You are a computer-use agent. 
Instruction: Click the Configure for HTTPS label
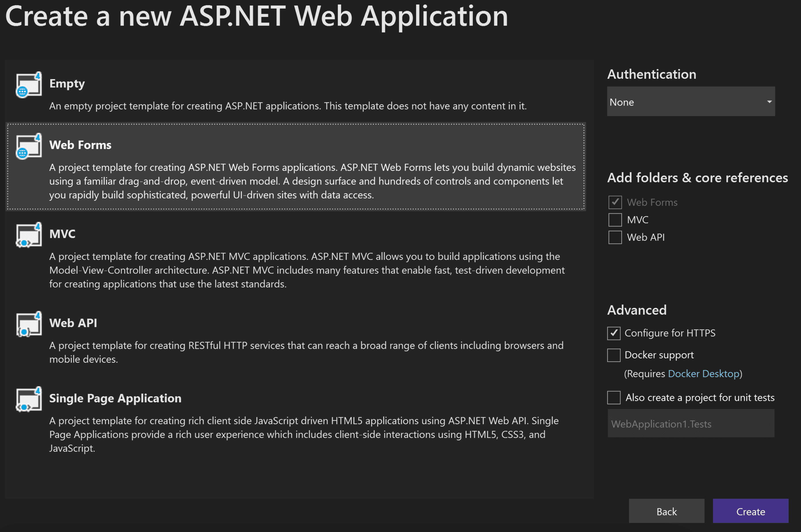670,334
